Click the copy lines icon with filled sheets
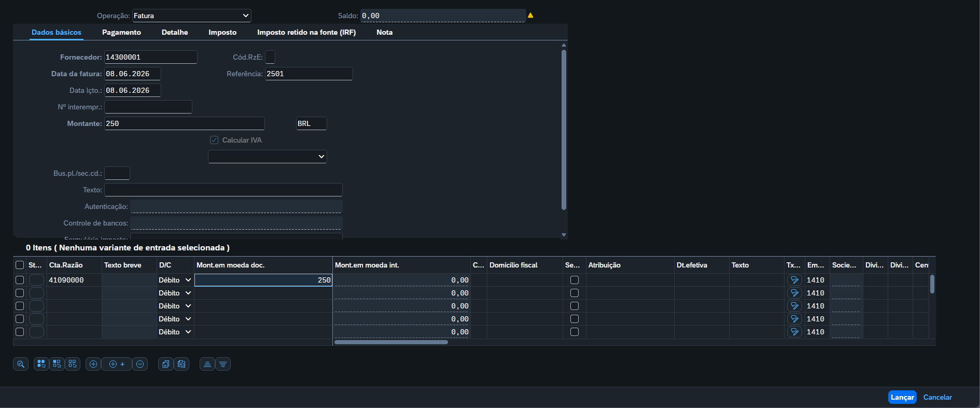This screenshot has height=408, width=980. point(181,364)
